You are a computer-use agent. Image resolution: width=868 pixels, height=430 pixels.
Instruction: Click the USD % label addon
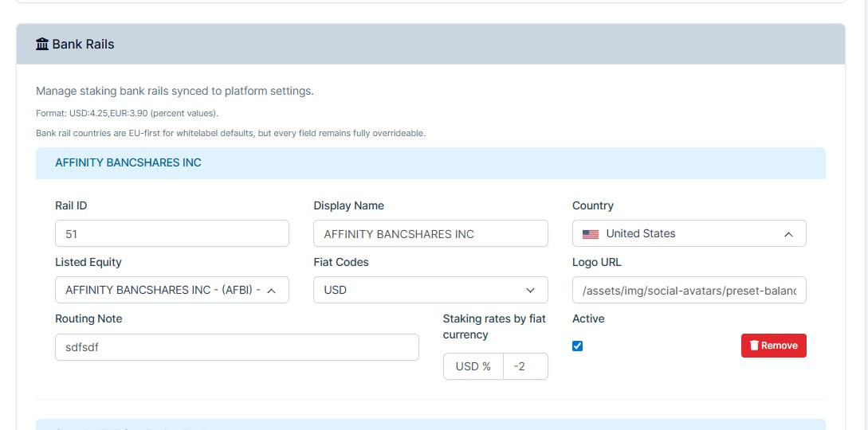[x=473, y=366]
